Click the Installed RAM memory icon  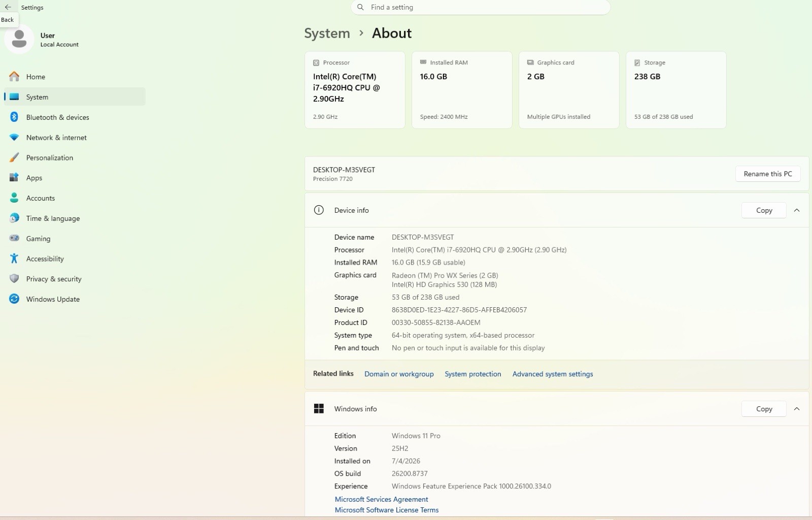423,62
